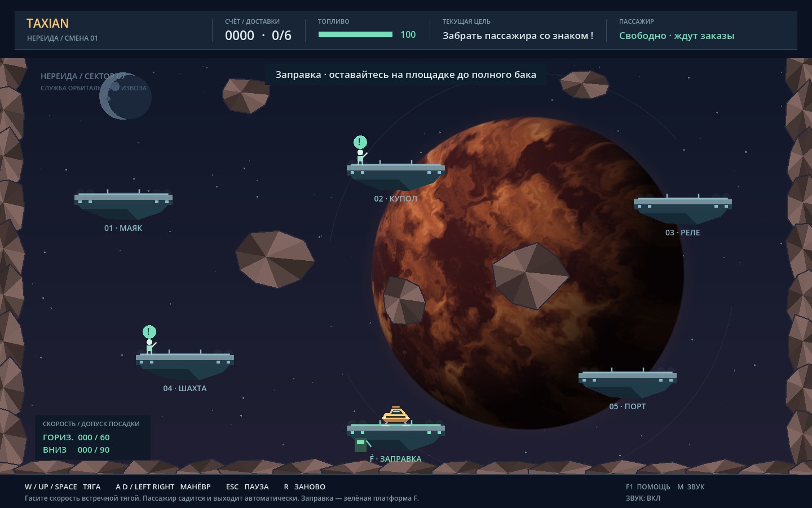Click the 'СКОРОСТЬ / ДОПУСК ПОСАДКИ' panel heading
Viewport: 812px width, 508px height.
pos(91,424)
